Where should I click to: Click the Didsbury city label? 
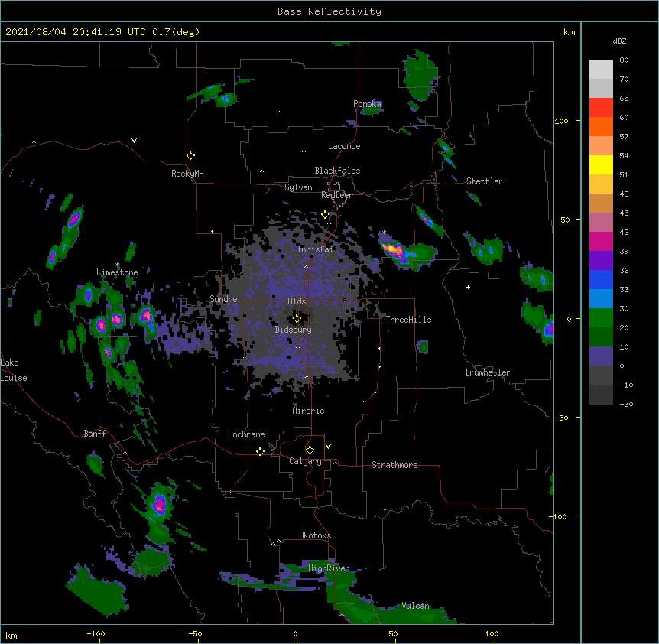tap(294, 330)
